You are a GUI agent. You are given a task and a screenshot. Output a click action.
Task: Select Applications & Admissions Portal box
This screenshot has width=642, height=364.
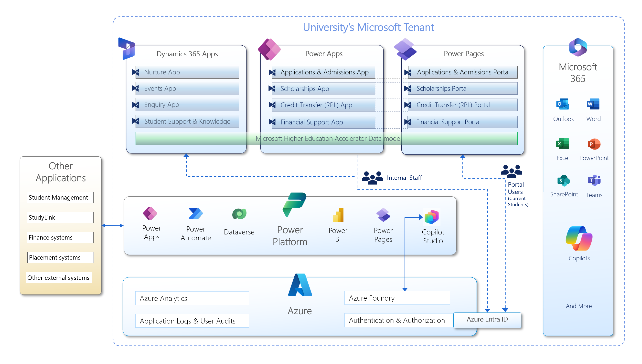point(462,72)
